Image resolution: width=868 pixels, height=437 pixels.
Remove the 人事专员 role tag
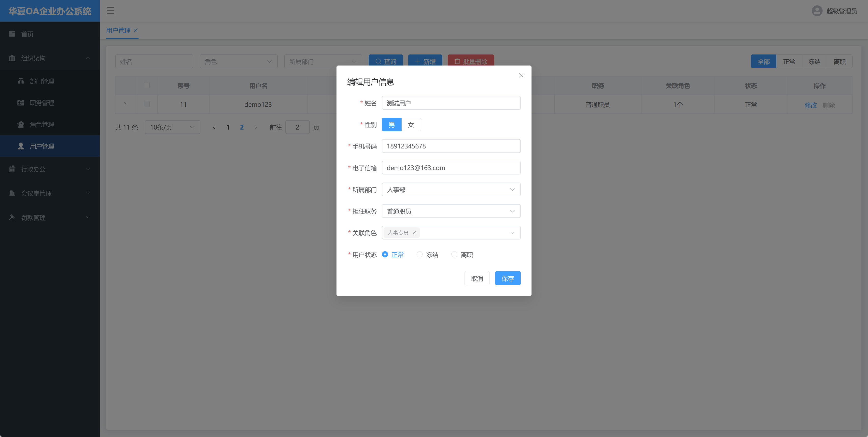tap(414, 233)
